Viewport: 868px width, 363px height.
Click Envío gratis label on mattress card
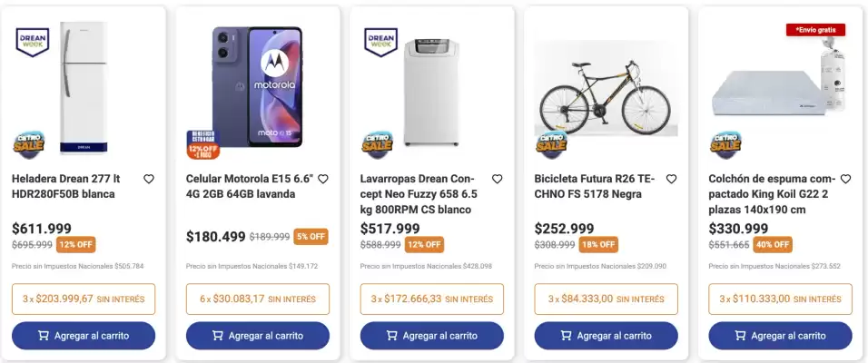[x=815, y=30]
